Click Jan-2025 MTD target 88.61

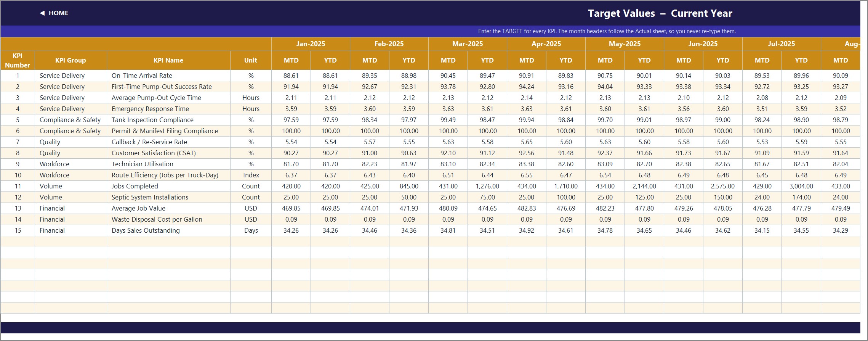pos(291,76)
